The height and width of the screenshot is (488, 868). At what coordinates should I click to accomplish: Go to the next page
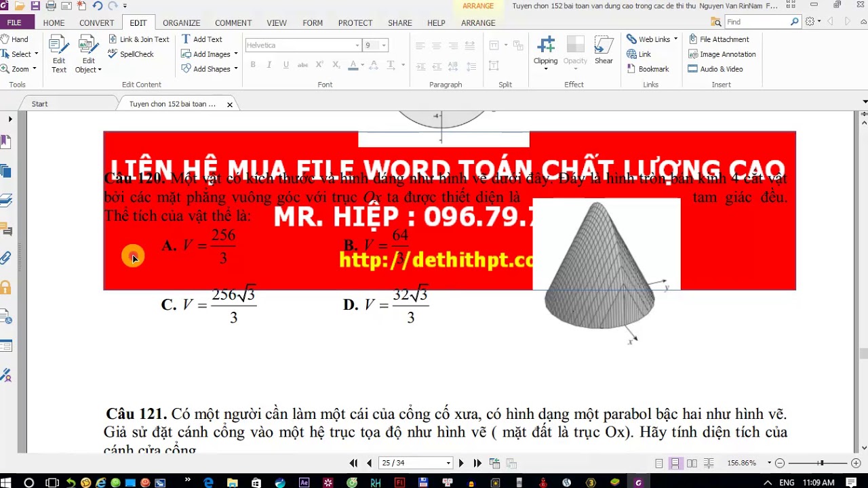point(461,463)
